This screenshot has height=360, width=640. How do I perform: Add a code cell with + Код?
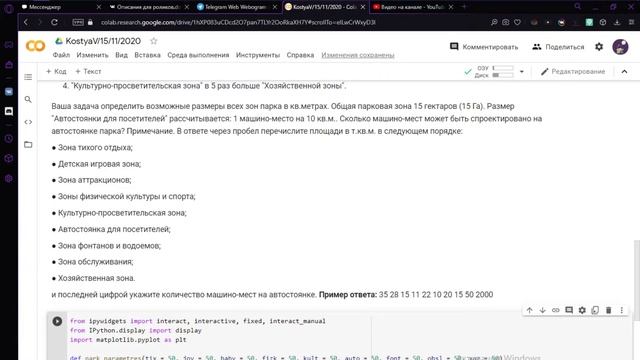click(x=56, y=71)
